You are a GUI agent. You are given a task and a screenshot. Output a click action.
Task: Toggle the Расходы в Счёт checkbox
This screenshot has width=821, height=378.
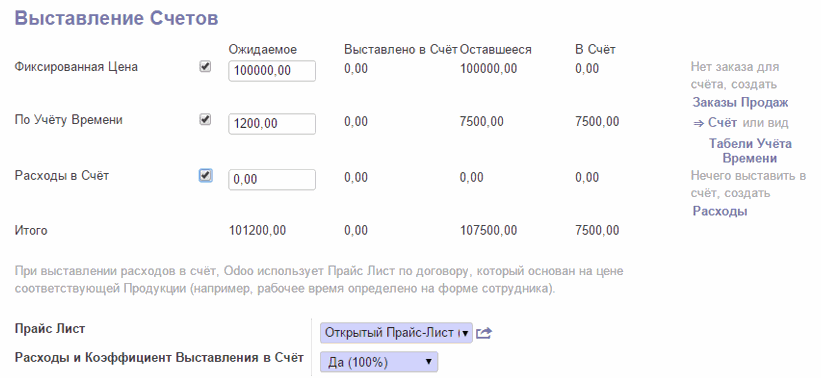[205, 175]
